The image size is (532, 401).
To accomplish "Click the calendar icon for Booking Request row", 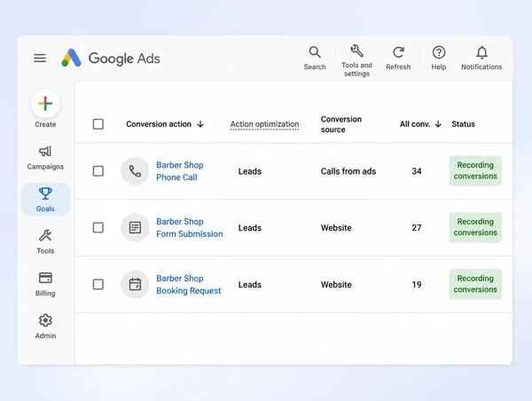I will point(135,284).
